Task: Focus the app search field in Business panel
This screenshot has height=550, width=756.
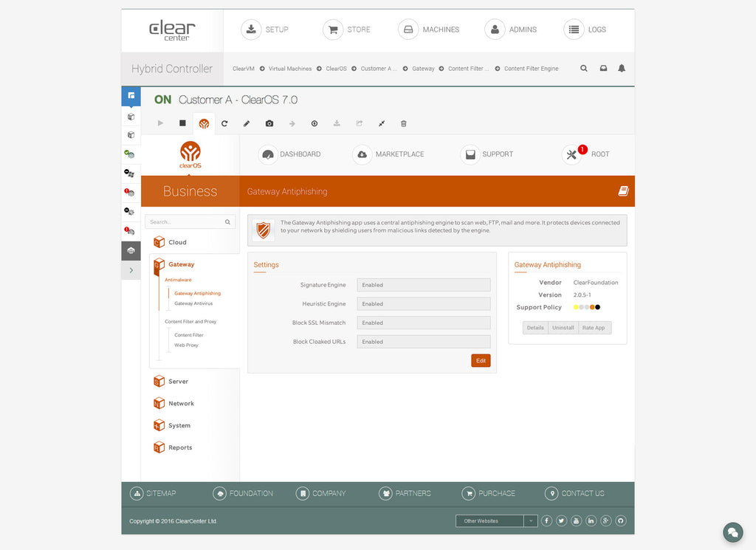Action: (x=190, y=221)
